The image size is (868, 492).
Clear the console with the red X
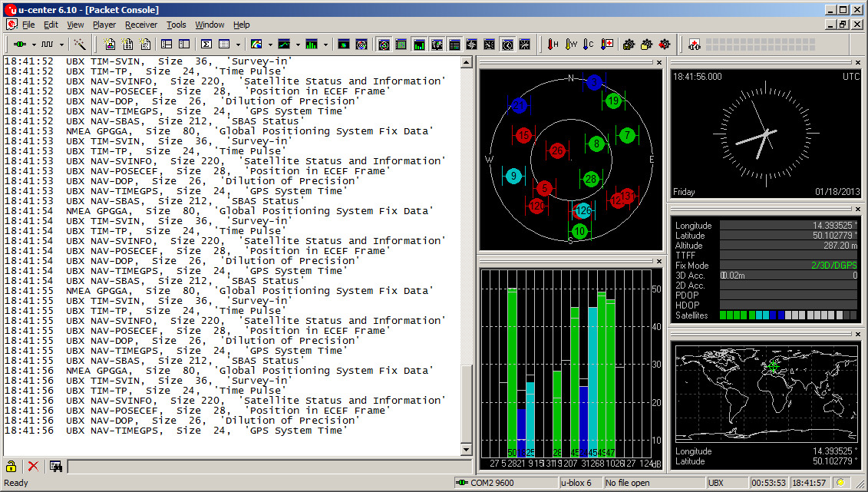(33, 466)
